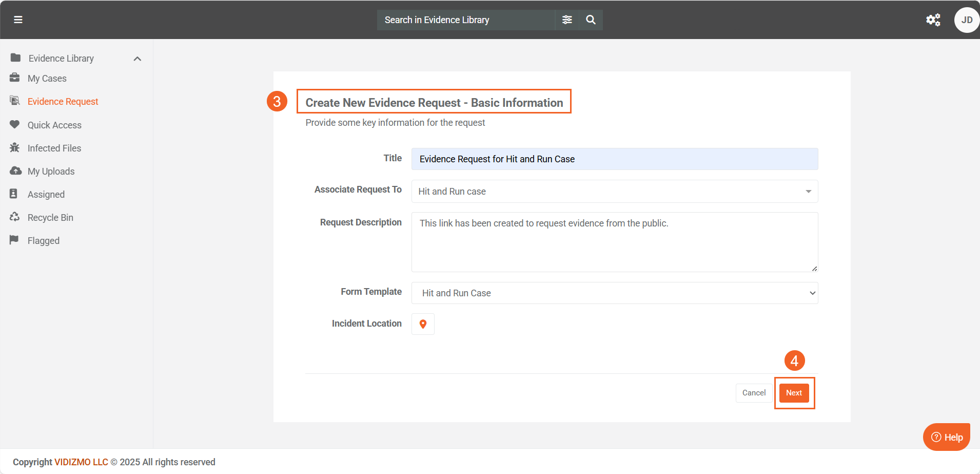Click the Next button
Screen dimensions: 980x474
(794, 393)
